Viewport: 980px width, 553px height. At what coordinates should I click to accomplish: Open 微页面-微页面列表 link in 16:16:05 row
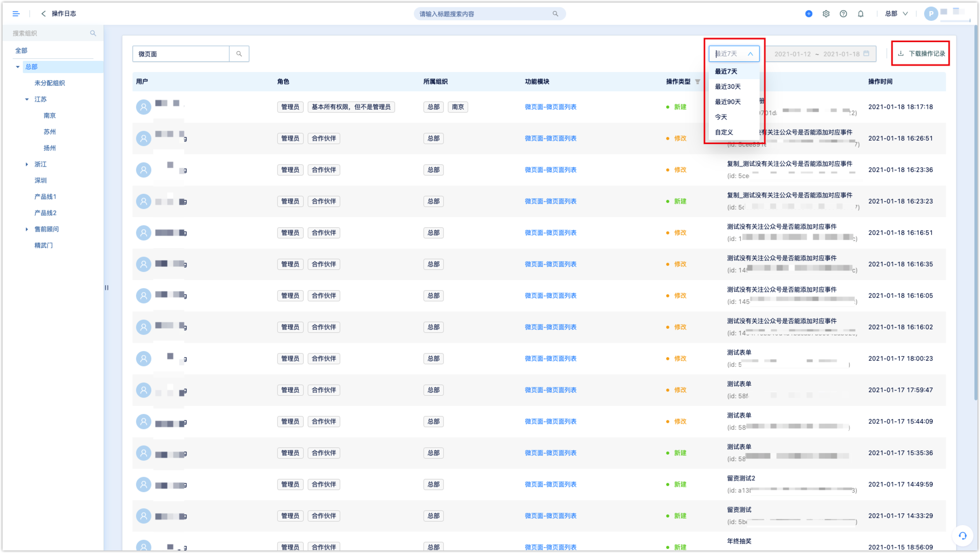click(550, 296)
